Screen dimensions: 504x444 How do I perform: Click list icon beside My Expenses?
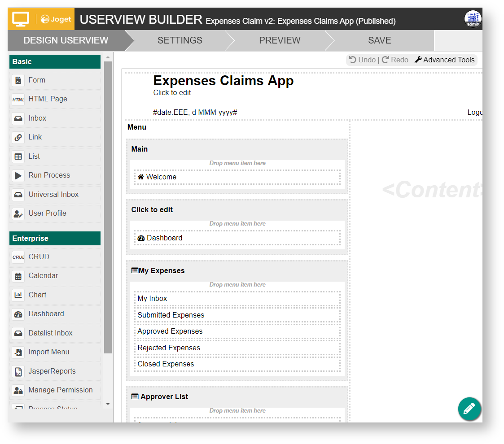135,270
